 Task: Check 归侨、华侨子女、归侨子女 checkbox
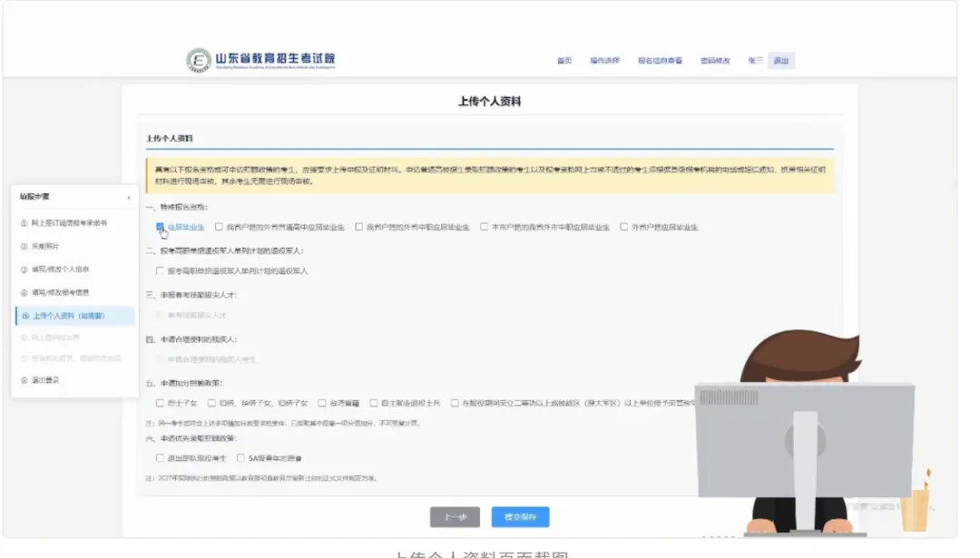[211, 403]
